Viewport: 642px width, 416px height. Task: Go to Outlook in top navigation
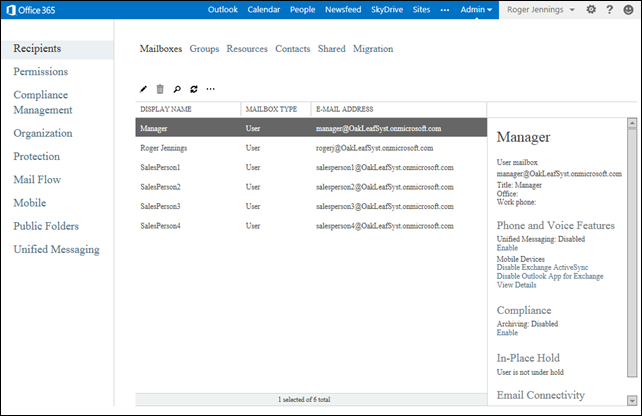point(223,9)
